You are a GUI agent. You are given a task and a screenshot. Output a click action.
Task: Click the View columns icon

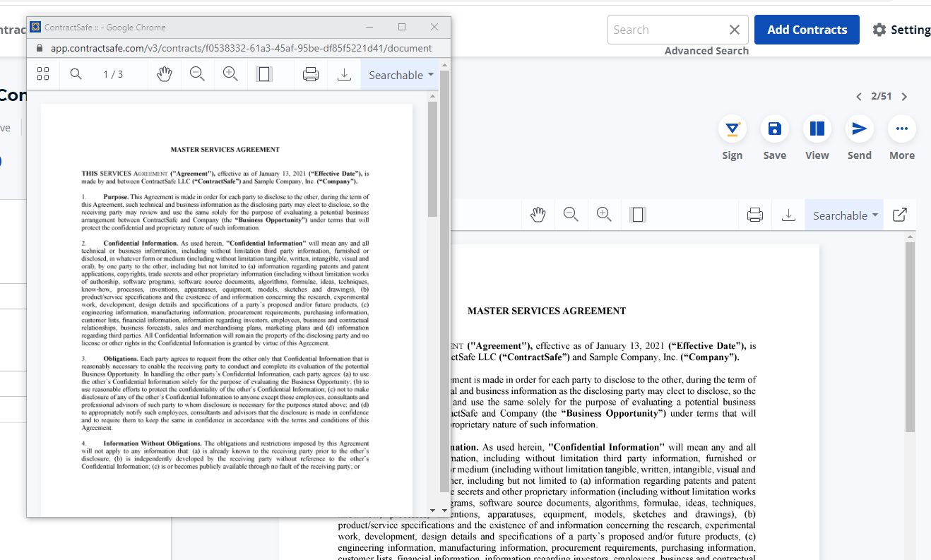click(x=817, y=129)
